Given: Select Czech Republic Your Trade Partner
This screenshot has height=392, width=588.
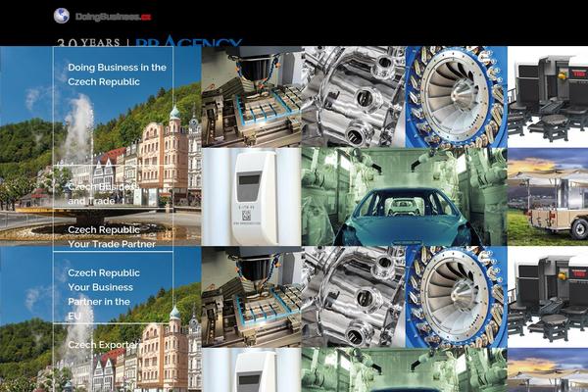Looking at the screenshot, I should tap(112, 237).
